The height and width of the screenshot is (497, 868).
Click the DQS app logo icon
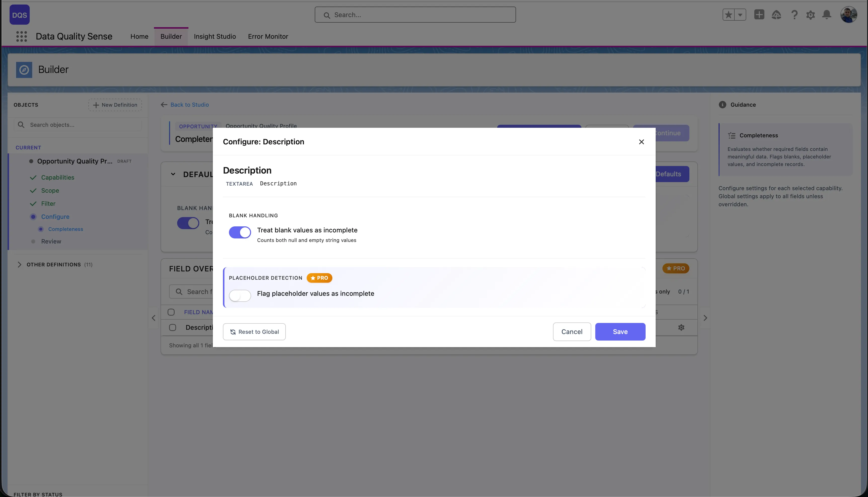click(x=19, y=14)
